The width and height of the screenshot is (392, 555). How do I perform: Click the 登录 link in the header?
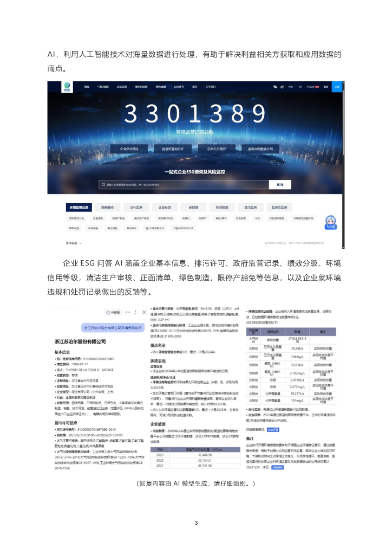(x=326, y=87)
